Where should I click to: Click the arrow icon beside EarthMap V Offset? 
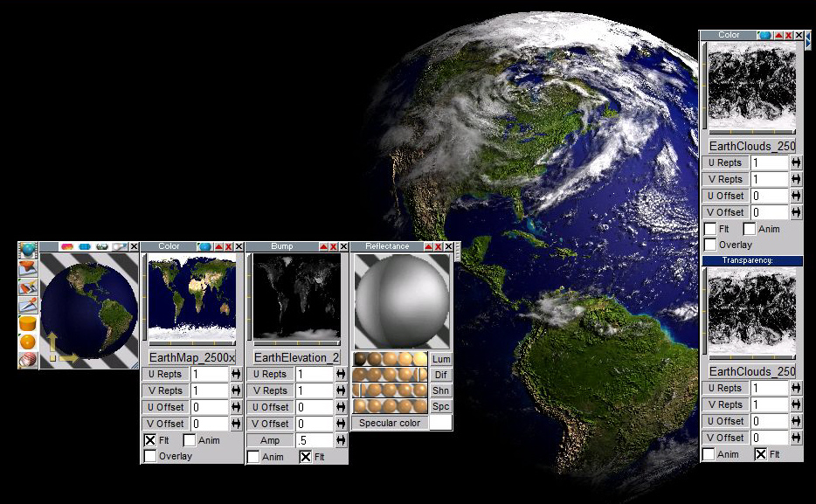coord(236,424)
